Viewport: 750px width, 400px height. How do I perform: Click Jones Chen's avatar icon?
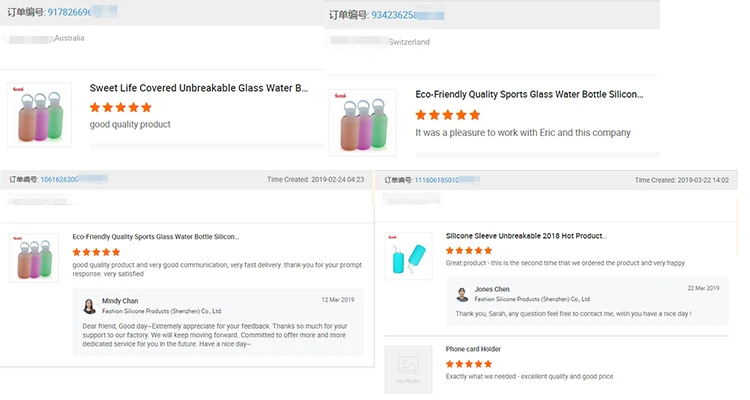click(462, 294)
